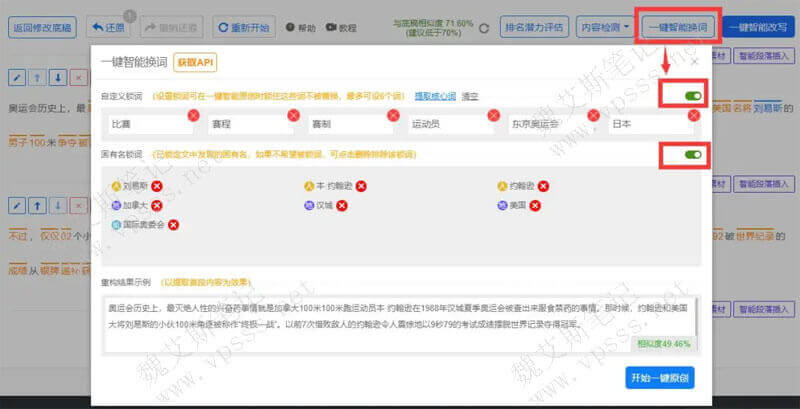Screen dimensions: 800x409
Task: Click the 开始一键原创 button
Action: click(x=660, y=377)
